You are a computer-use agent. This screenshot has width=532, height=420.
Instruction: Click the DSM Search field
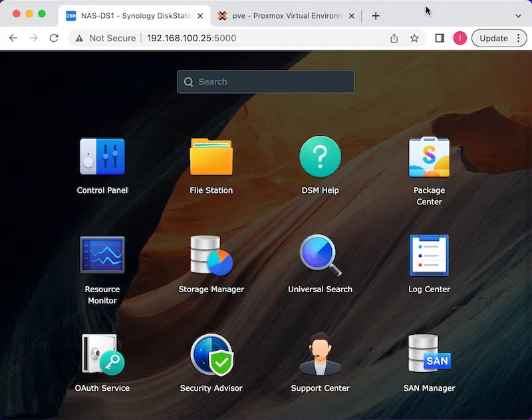265,82
